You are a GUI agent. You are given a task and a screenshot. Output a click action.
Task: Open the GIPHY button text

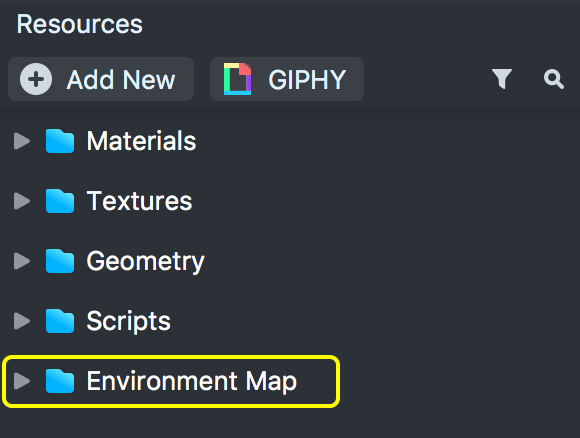coord(307,80)
